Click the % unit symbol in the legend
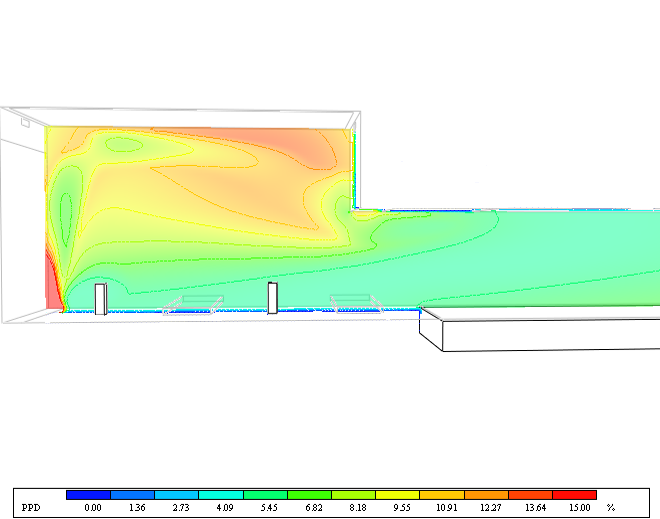The image size is (660, 519). 611,508
